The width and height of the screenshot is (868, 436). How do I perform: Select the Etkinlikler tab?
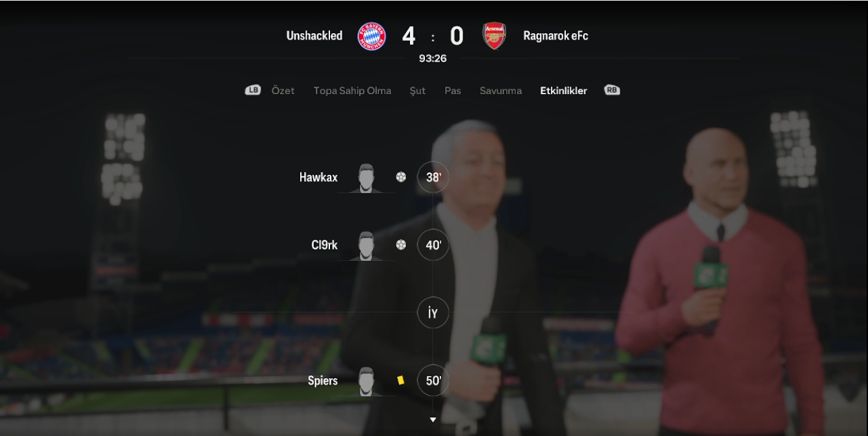coord(563,90)
